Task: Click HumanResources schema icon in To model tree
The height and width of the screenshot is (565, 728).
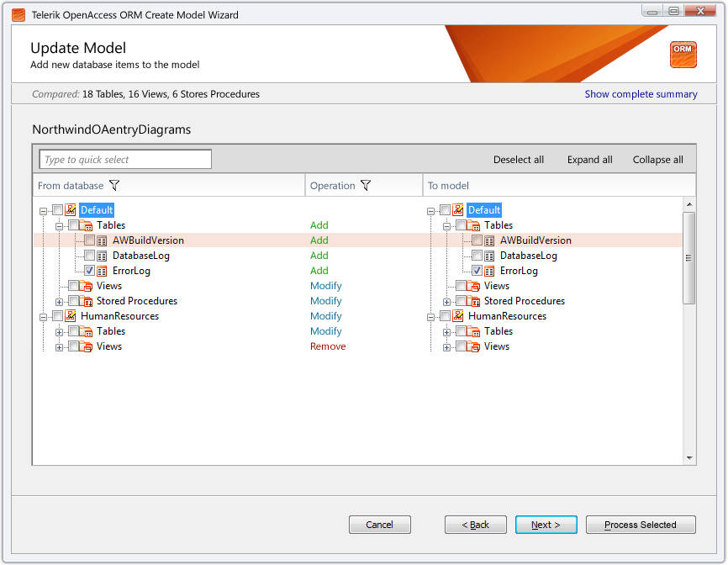Action: pos(458,316)
